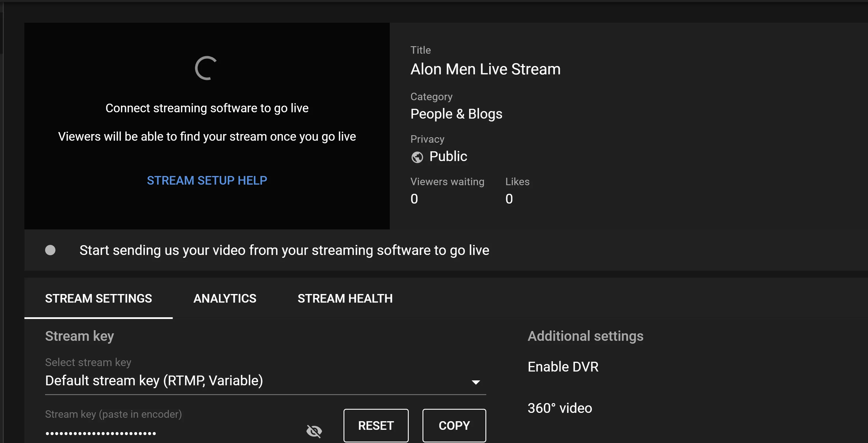Click the 'Likes' label
This screenshot has height=443, width=868.
click(517, 182)
